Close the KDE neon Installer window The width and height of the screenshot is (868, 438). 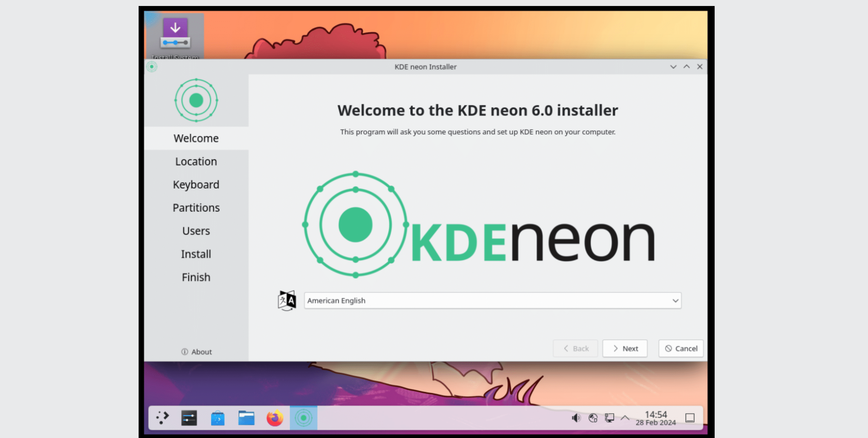point(700,67)
